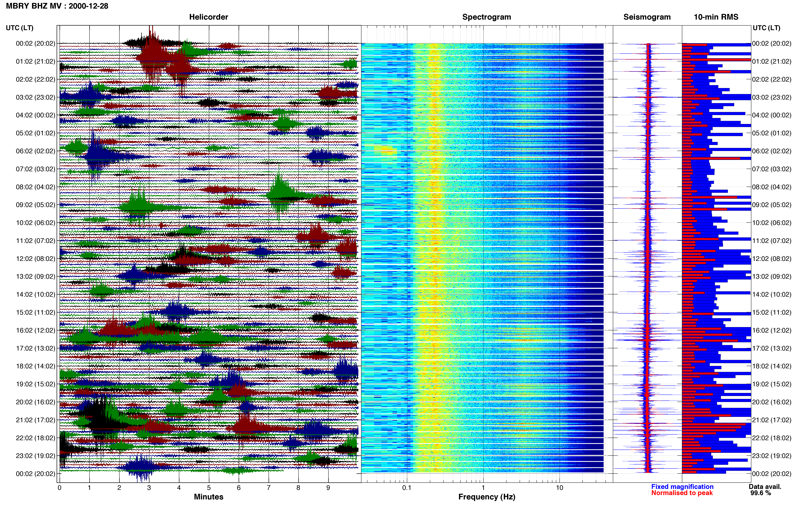
Task: Click RMS-side time label '18:02 (14:02)'
Action: tap(772, 366)
